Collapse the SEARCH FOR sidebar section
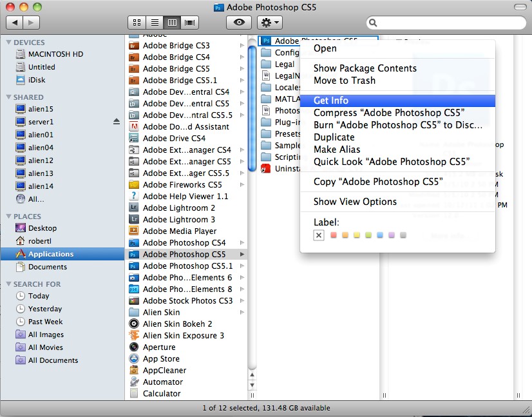The width and height of the screenshot is (532, 417). pyautogui.click(x=9, y=284)
